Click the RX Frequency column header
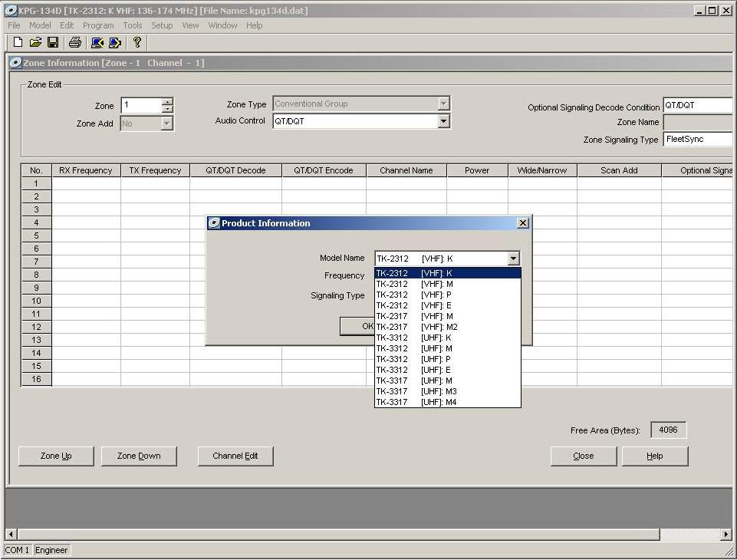This screenshot has height=560, width=737. 86,170
